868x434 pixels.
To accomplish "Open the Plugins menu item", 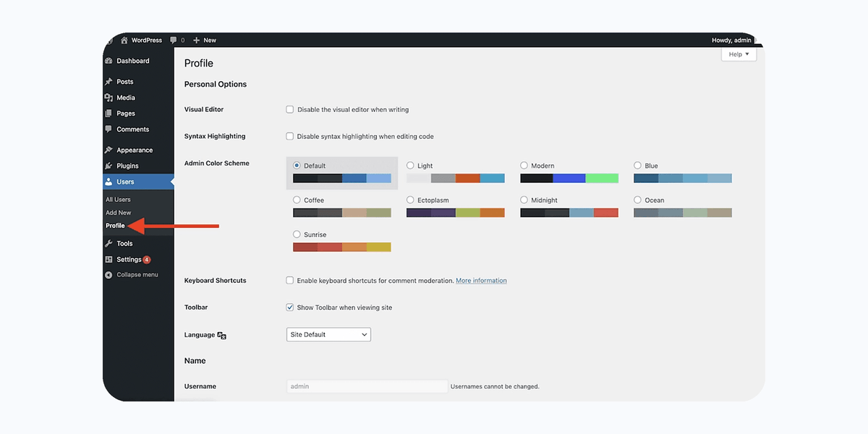I will click(x=127, y=166).
